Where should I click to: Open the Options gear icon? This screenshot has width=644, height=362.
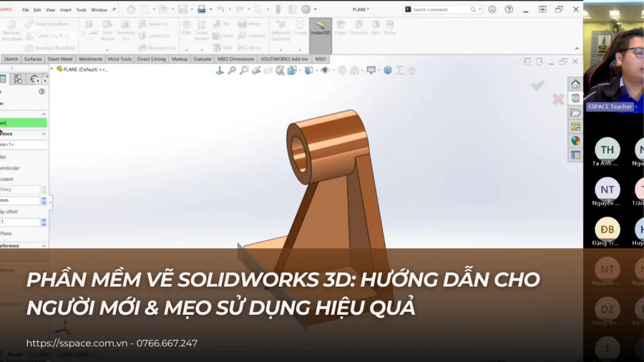coord(306,9)
